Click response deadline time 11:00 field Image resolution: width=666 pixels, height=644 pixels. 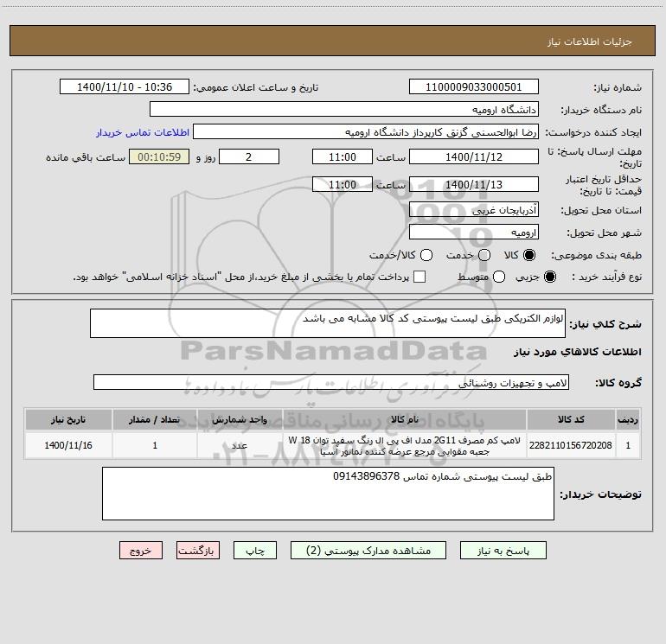[x=343, y=156]
